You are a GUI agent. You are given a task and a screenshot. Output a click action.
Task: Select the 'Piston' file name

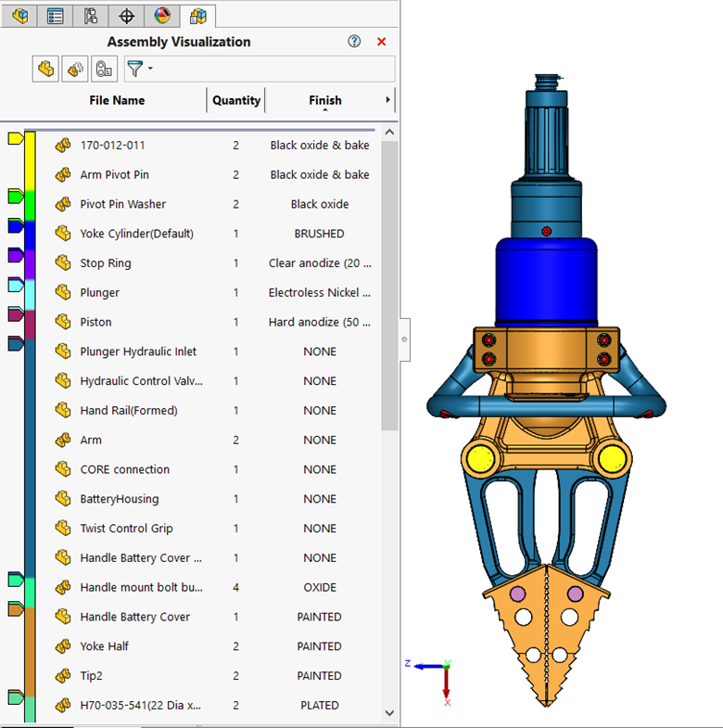coord(95,322)
